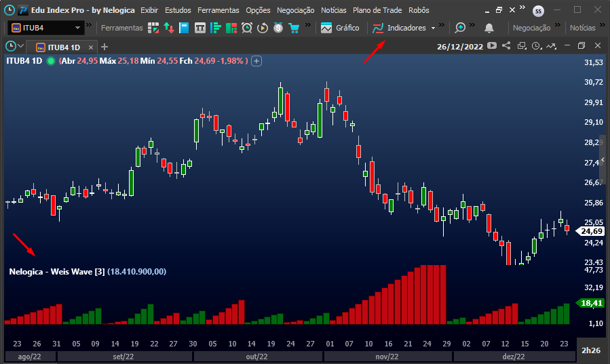Click the dollar medal icon

tap(278, 28)
